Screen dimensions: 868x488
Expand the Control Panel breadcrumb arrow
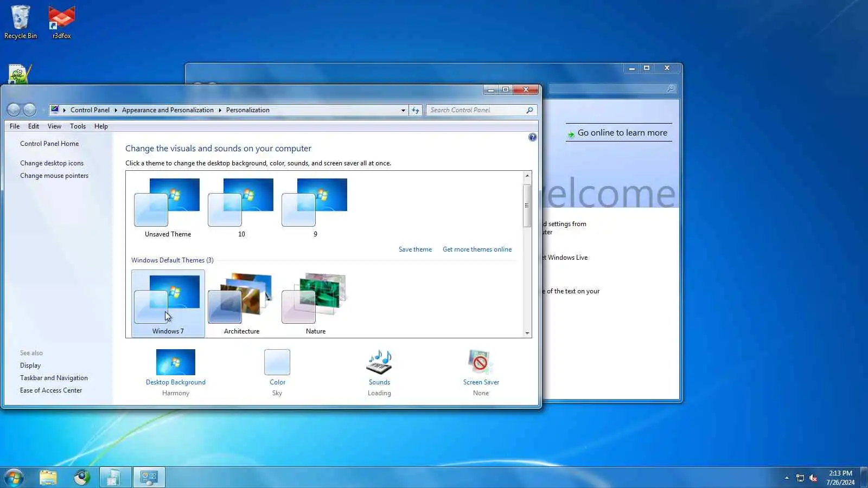116,110
